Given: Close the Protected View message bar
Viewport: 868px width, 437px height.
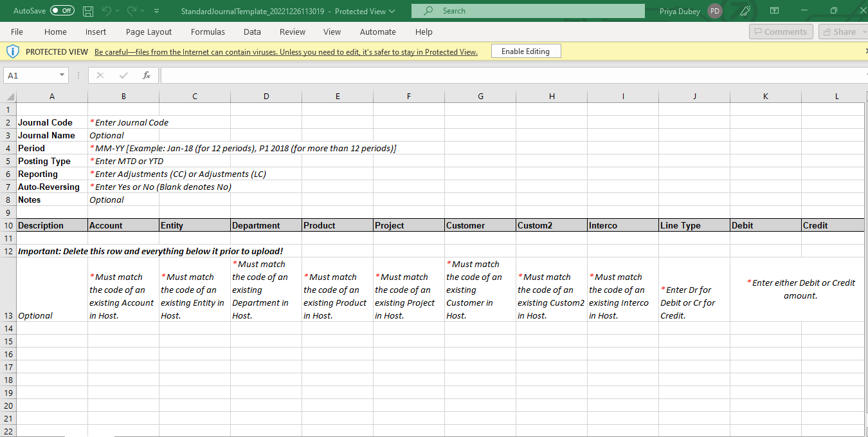Looking at the screenshot, I should [865, 51].
